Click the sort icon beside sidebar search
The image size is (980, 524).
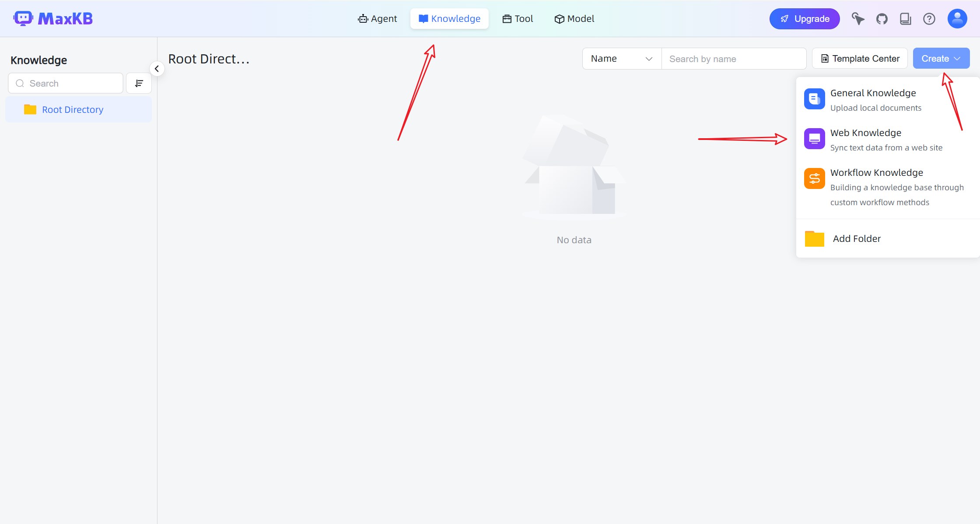point(139,83)
